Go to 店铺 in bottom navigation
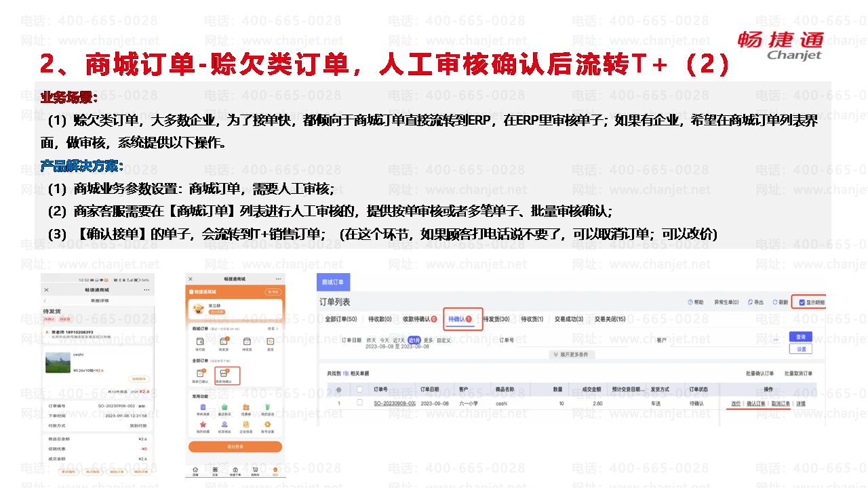 point(196,470)
